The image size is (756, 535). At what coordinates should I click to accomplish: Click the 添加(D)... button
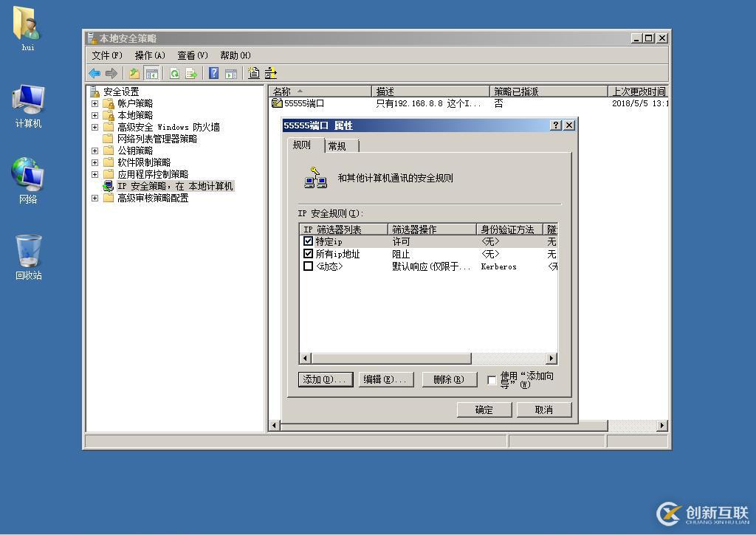coord(325,379)
